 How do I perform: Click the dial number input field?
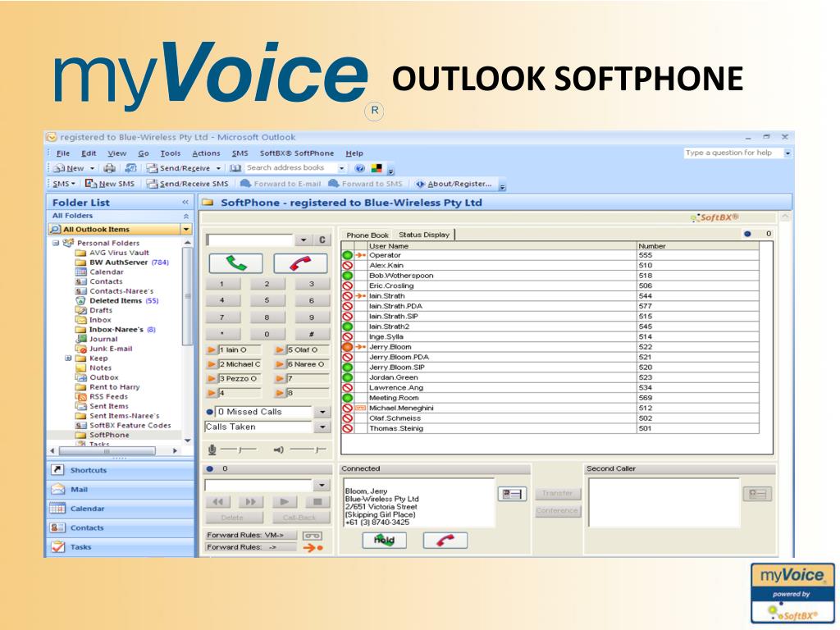(251, 240)
